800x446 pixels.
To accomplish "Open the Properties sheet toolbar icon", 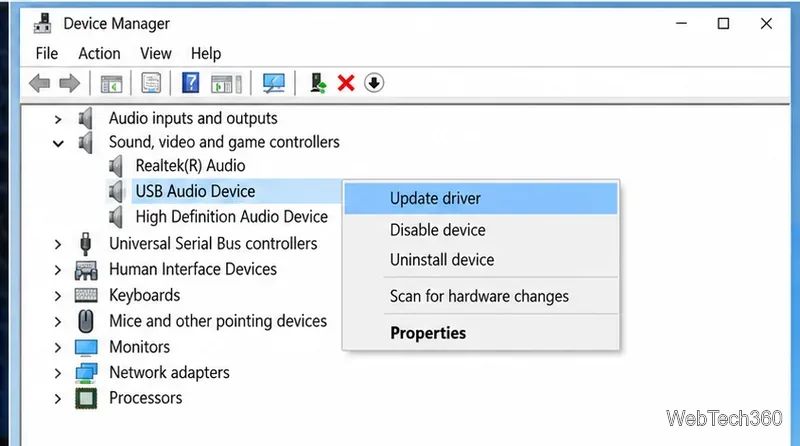I will (x=151, y=83).
